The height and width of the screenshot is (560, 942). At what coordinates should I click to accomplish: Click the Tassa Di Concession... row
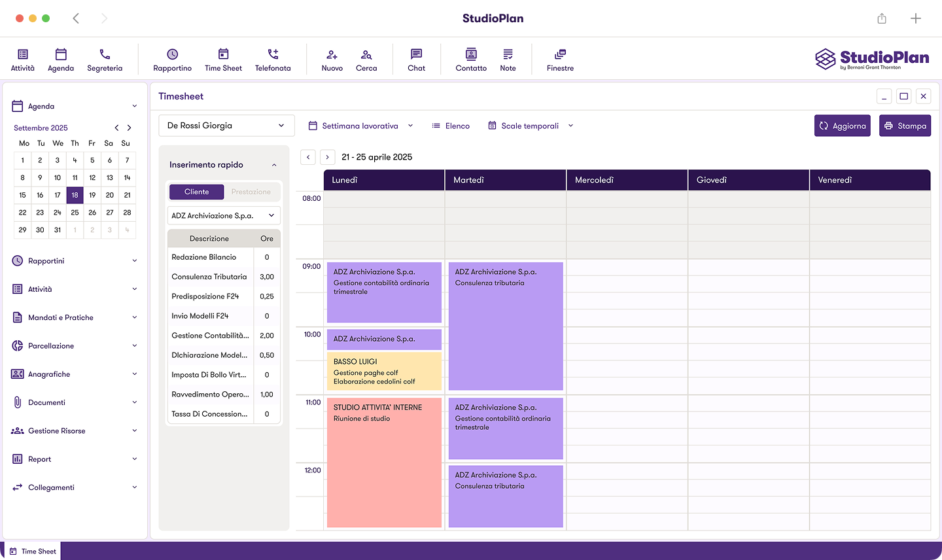coord(224,414)
